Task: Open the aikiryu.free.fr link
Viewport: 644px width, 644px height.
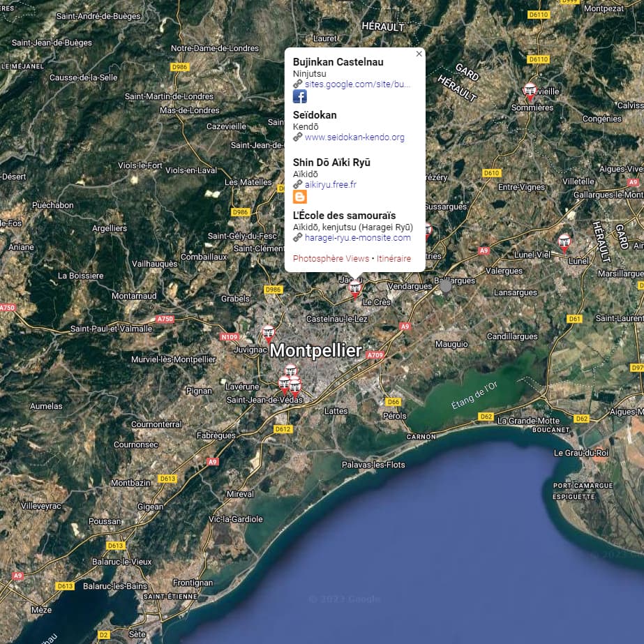Action: click(x=330, y=185)
